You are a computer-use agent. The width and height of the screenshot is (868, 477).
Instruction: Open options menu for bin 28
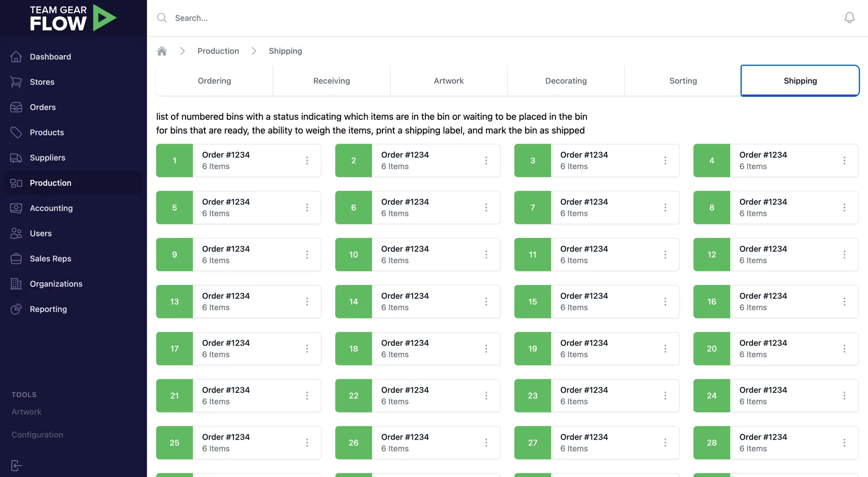tap(844, 443)
